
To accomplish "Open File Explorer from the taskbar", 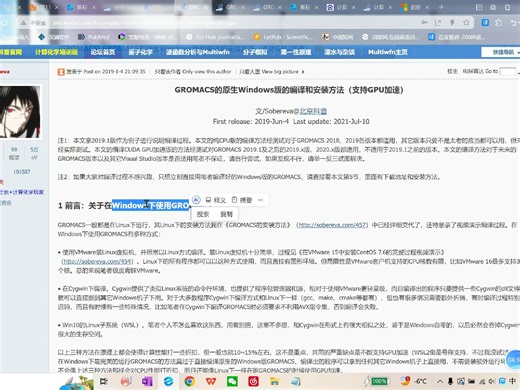I will 274,381.
